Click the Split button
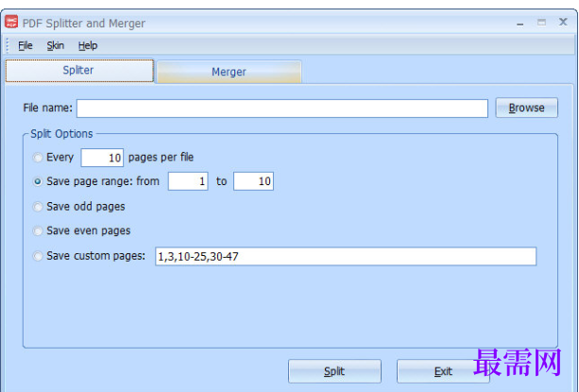579x392 pixels. coord(334,371)
